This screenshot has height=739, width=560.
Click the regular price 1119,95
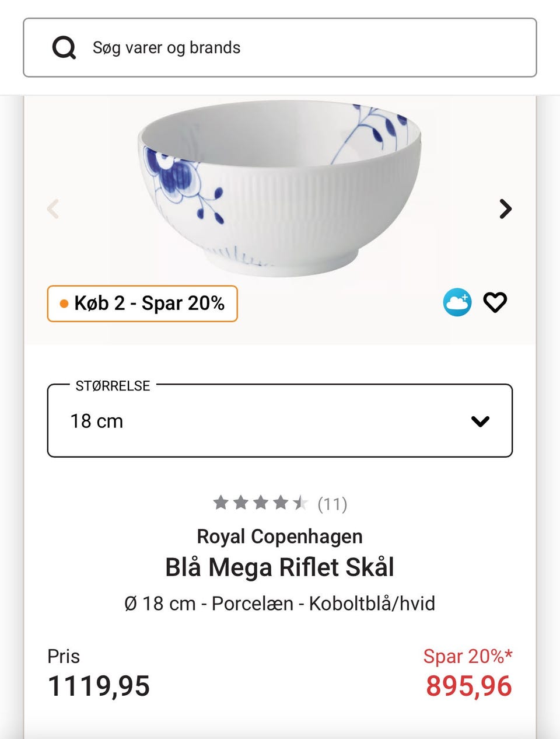point(99,686)
